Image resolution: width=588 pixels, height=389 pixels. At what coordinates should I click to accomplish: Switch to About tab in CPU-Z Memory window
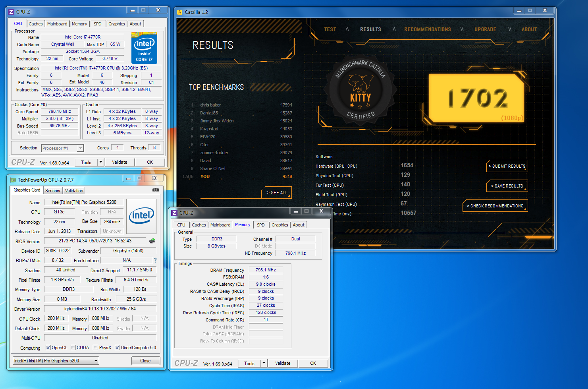tap(299, 225)
